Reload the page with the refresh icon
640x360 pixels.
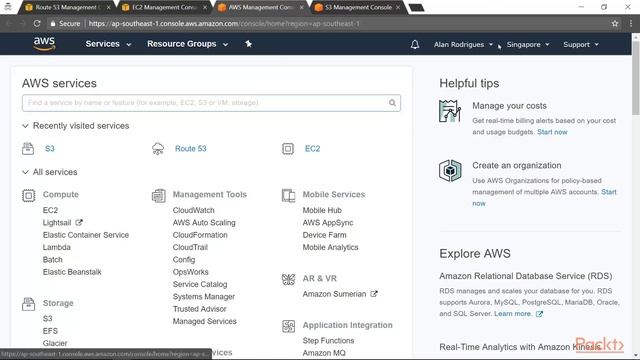(x=37, y=24)
